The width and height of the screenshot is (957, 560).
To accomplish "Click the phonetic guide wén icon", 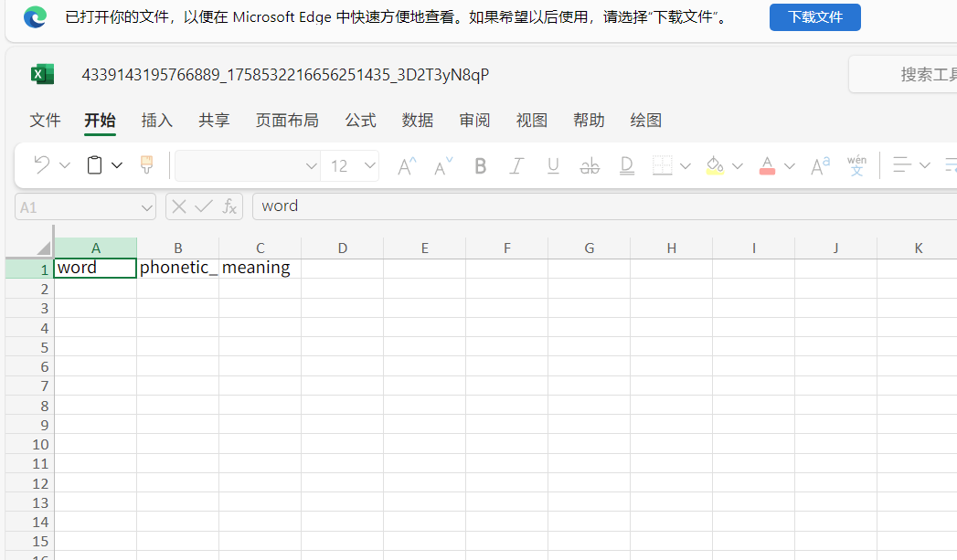I will click(856, 165).
